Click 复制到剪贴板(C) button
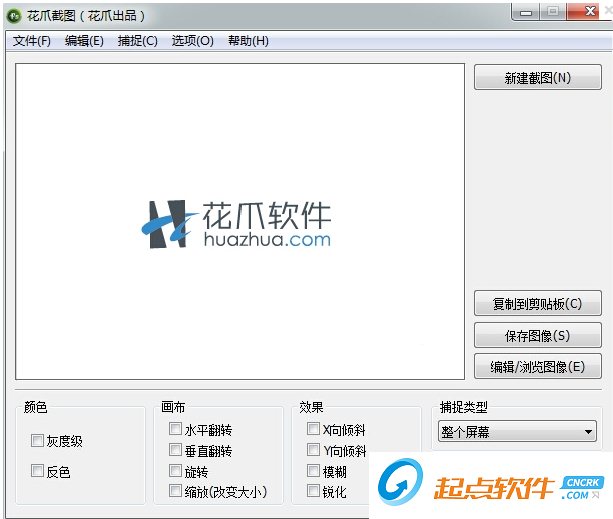The width and height of the screenshot is (613, 519). (538, 303)
